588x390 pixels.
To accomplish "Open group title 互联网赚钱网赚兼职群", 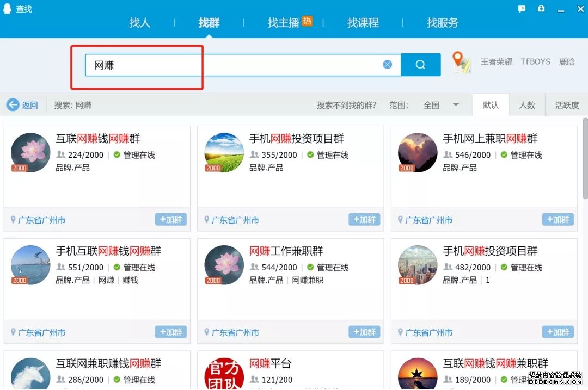I will coord(495,363).
